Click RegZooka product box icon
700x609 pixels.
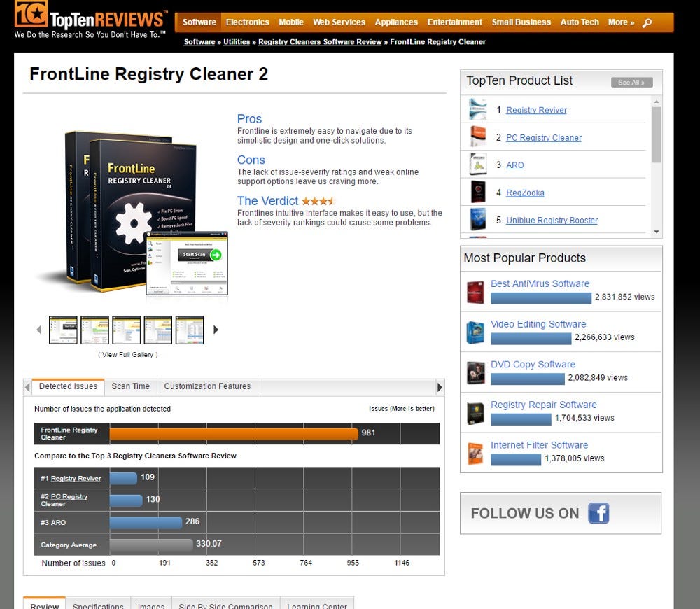[x=478, y=192]
